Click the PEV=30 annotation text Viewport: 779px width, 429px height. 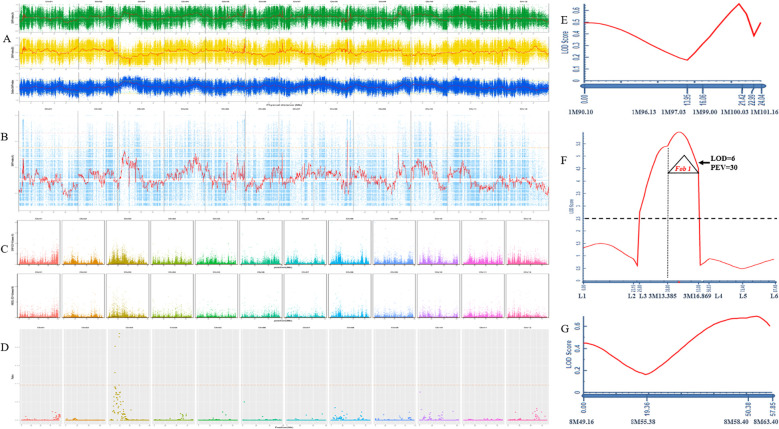[724, 167]
